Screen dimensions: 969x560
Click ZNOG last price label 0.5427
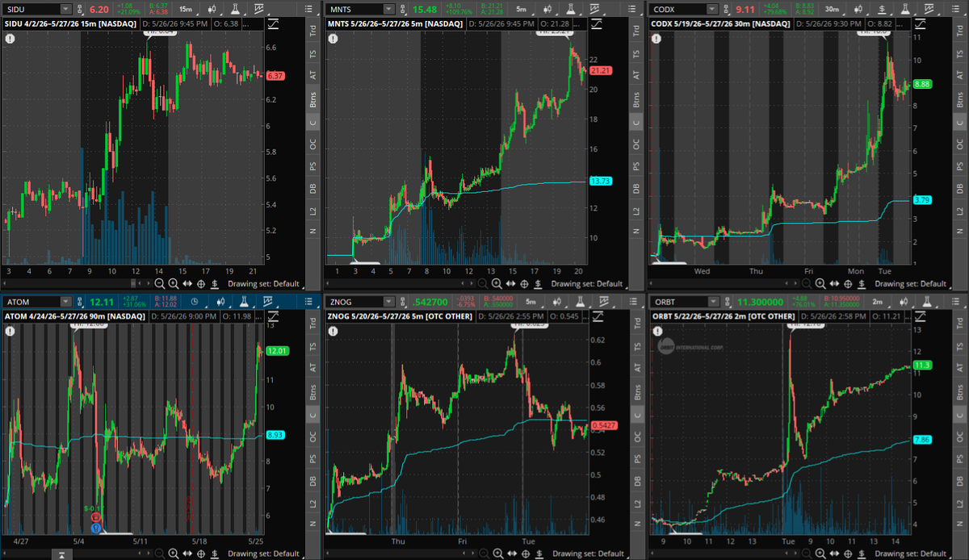click(603, 425)
